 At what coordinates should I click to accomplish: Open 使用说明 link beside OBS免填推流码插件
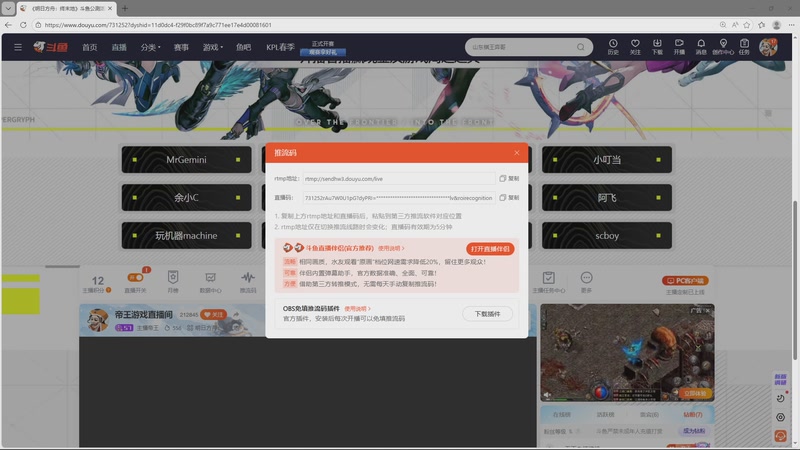357,309
